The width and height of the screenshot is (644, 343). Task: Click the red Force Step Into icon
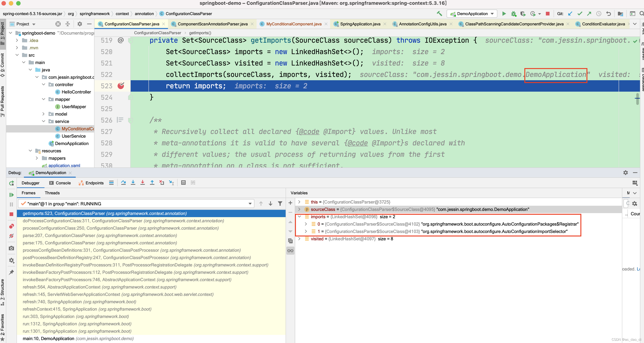click(x=142, y=183)
